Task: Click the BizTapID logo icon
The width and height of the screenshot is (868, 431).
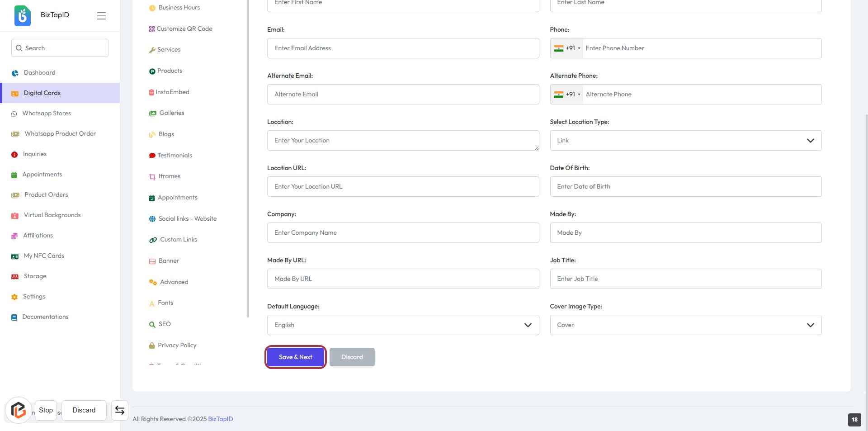Action: click(x=23, y=15)
